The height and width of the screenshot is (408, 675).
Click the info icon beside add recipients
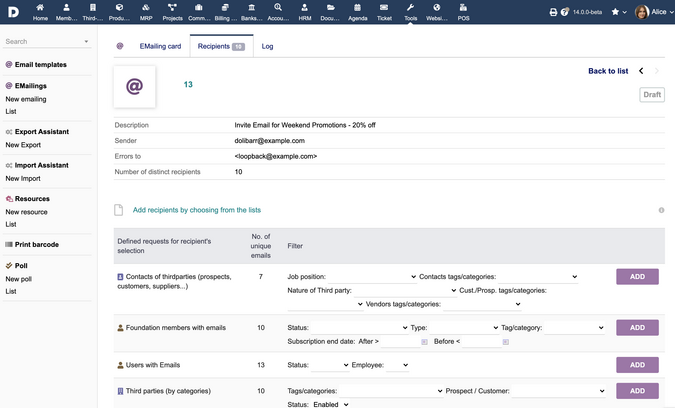661,210
